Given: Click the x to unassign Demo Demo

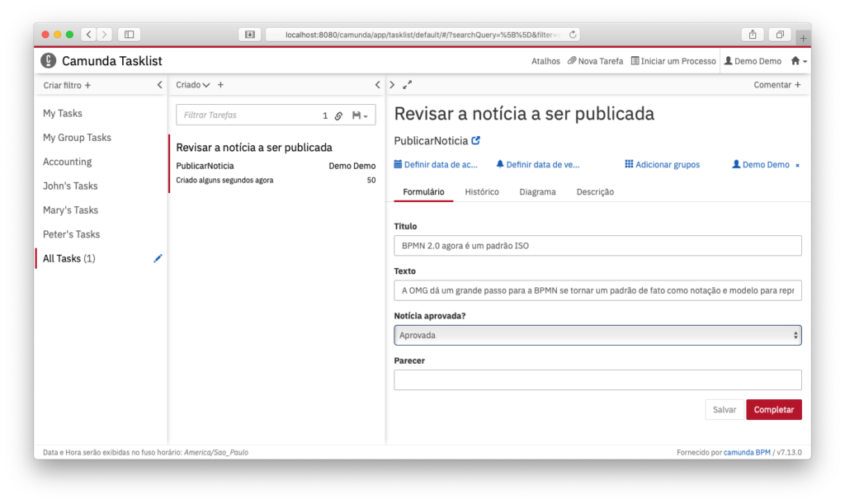Looking at the screenshot, I should tap(797, 165).
